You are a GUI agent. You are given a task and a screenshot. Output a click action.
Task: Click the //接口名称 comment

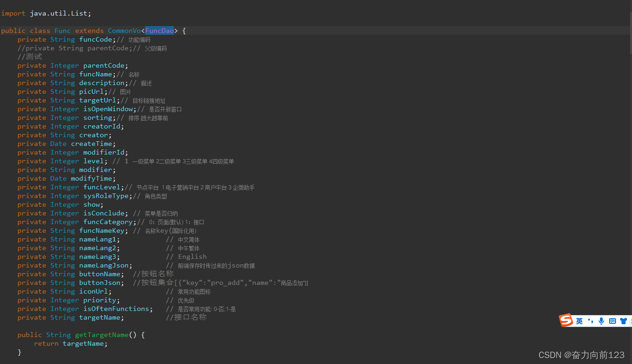pyautogui.click(x=186, y=317)
